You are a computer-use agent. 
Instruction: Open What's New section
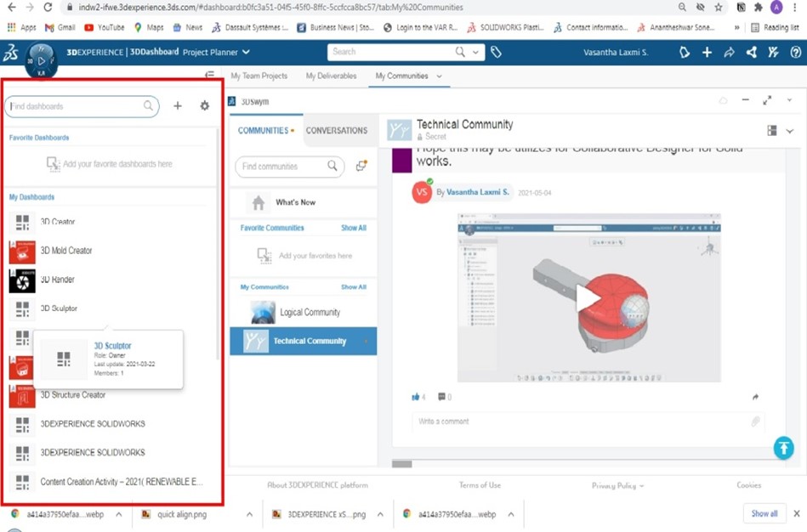tap(295, 202)
